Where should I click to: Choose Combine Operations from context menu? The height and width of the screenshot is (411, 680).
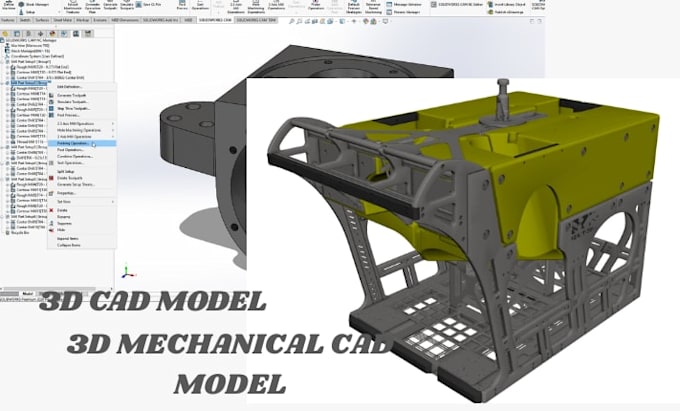pyautogui.click(x=82, y=156)
